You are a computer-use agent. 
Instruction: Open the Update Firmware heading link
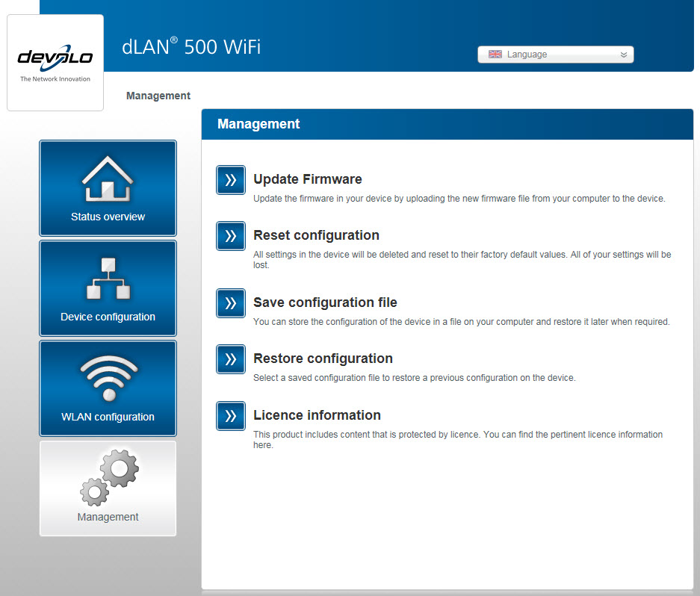click(308, 179)
